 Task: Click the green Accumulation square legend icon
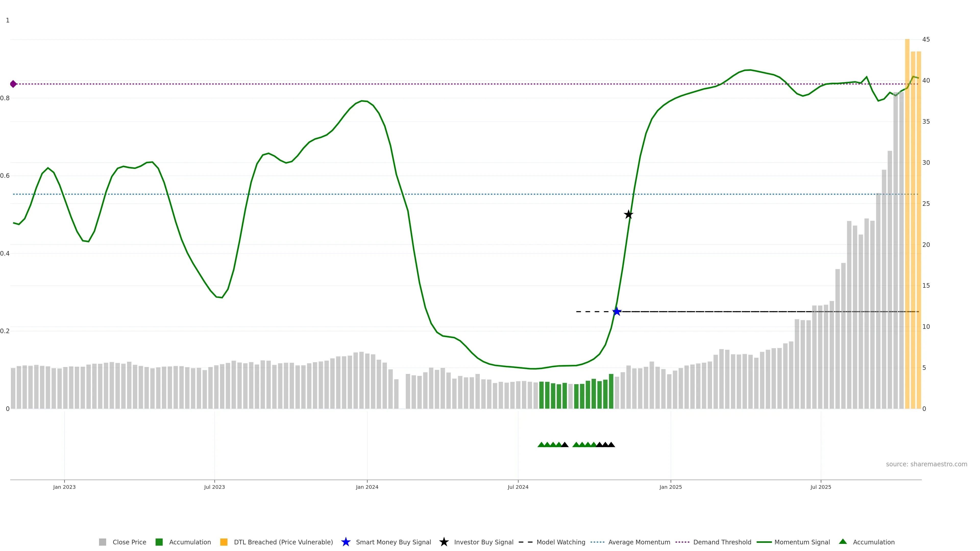(160, 542)
